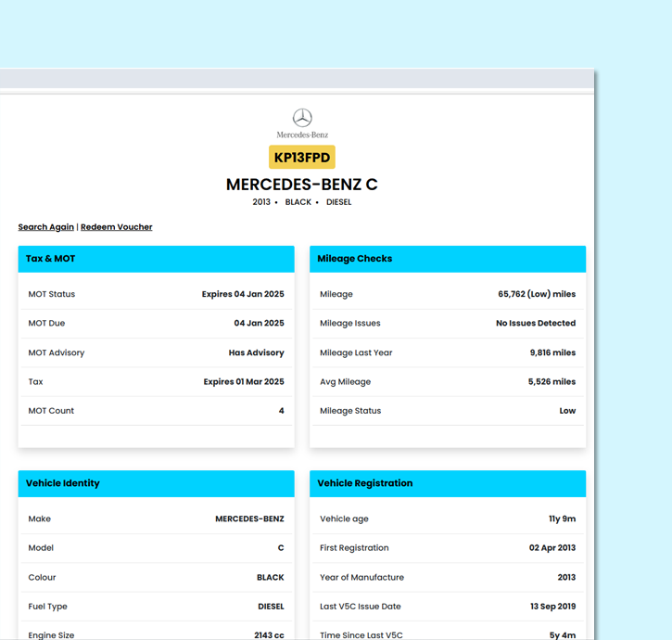Select the Mileage Checks panel header
Viewport: 672px width, 640px height.
(x=448, y=259)
